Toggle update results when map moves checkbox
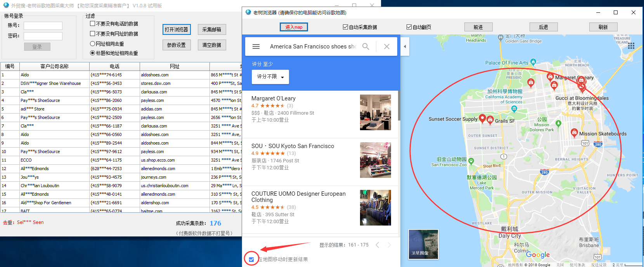The image size is (644, 267). tap(251, 260)
